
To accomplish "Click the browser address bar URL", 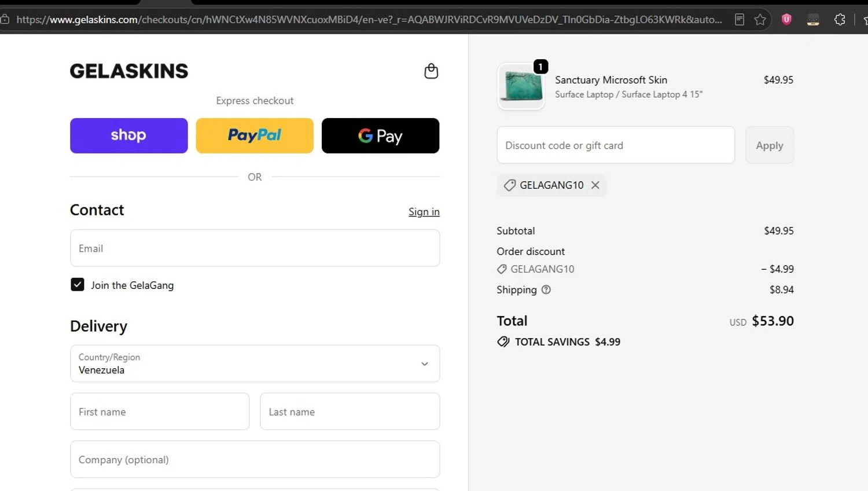I will (x=369, y=20).
